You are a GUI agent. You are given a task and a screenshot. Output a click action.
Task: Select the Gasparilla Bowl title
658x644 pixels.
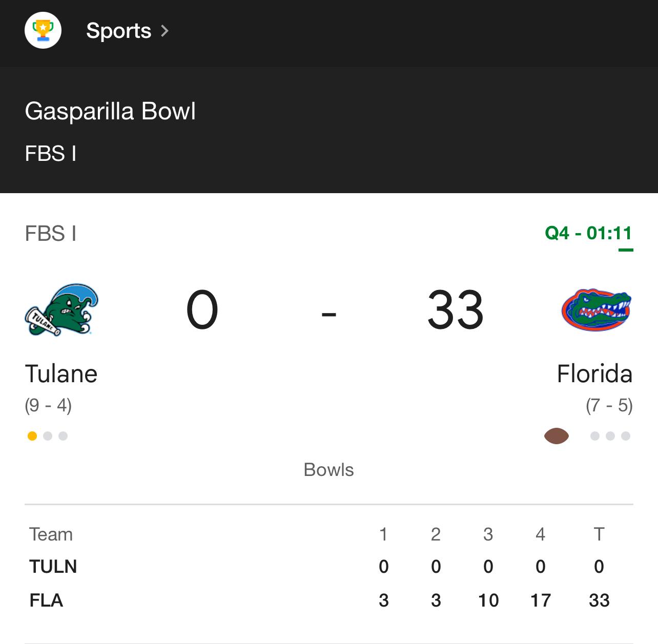point(110,111)
